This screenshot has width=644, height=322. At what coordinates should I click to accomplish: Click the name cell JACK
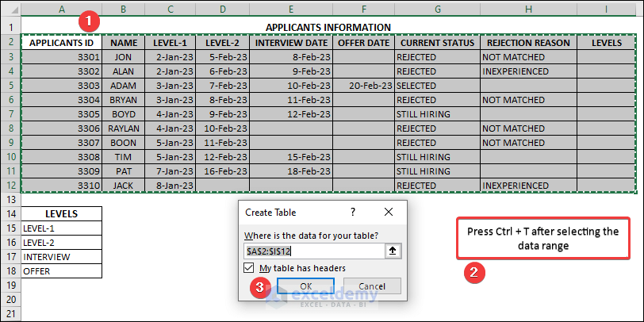tap(124, 186)
